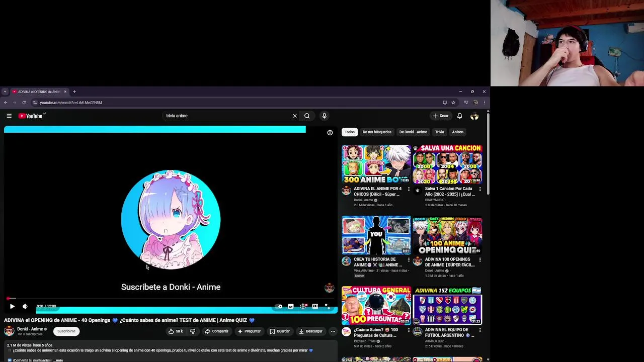
Task: Open the Donki - Anime channel avatar
Action: point(9,331)
